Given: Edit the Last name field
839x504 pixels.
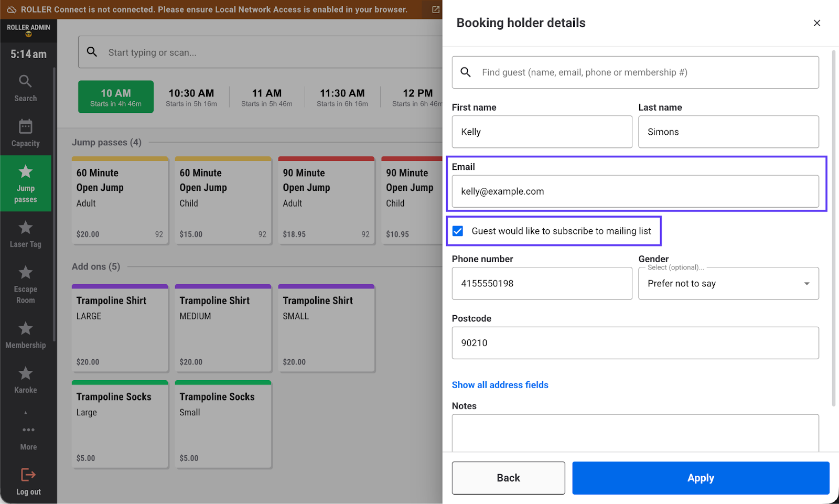Looking at the screenshot, I should [728, 132].
